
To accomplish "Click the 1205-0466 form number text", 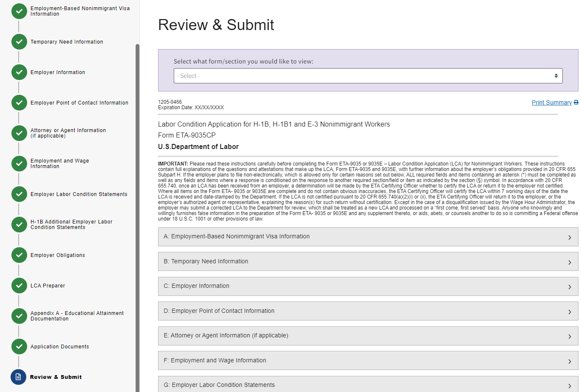I will click(x=170, y=102).
